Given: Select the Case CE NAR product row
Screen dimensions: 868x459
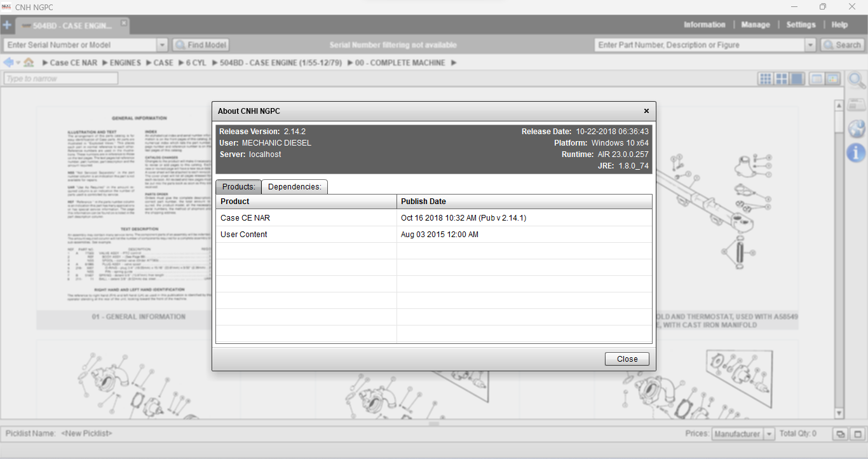Looking at the screenshot, I should pyautogui.click(x=434, y=217).
